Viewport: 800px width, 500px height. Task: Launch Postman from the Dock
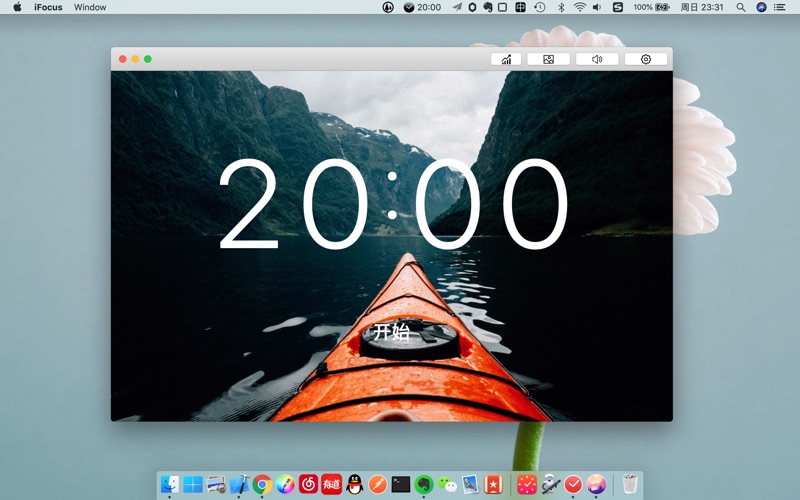pos(378,484)
